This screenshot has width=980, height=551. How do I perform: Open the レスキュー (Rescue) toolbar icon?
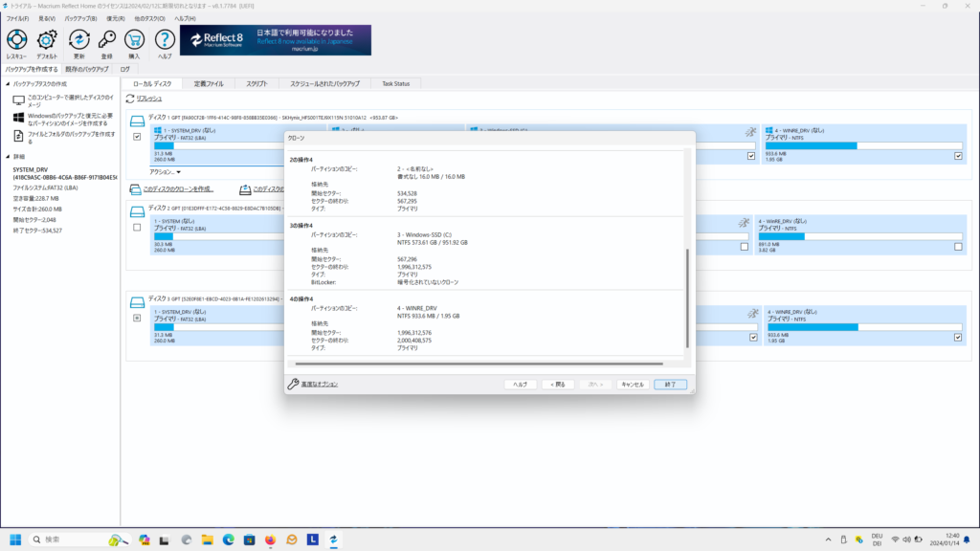[17, 41]
